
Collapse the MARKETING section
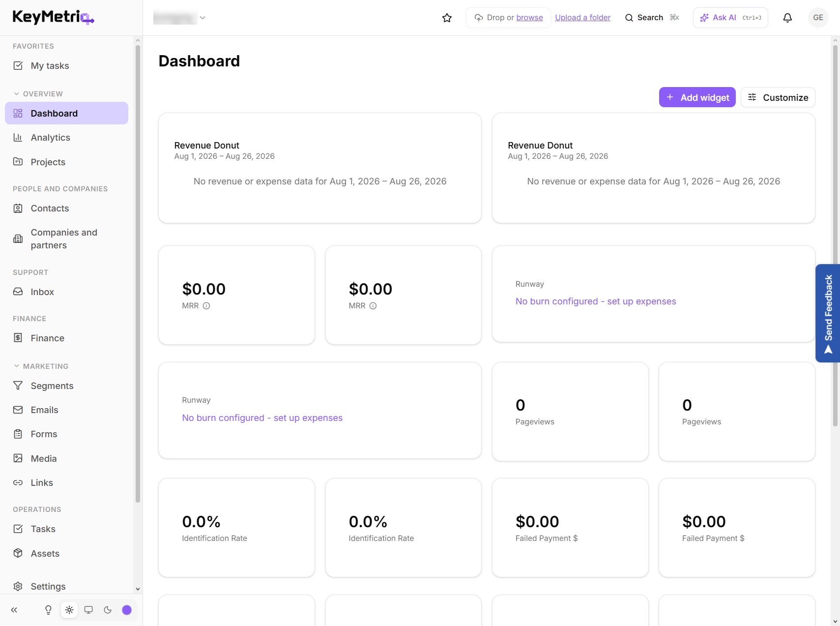(x=41, y=366)
